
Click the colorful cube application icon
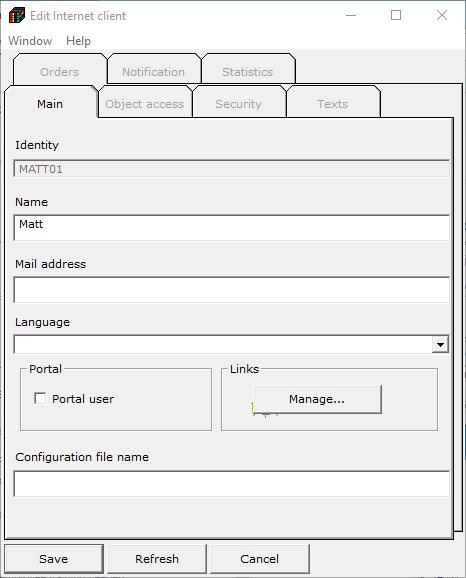[17, 15]
